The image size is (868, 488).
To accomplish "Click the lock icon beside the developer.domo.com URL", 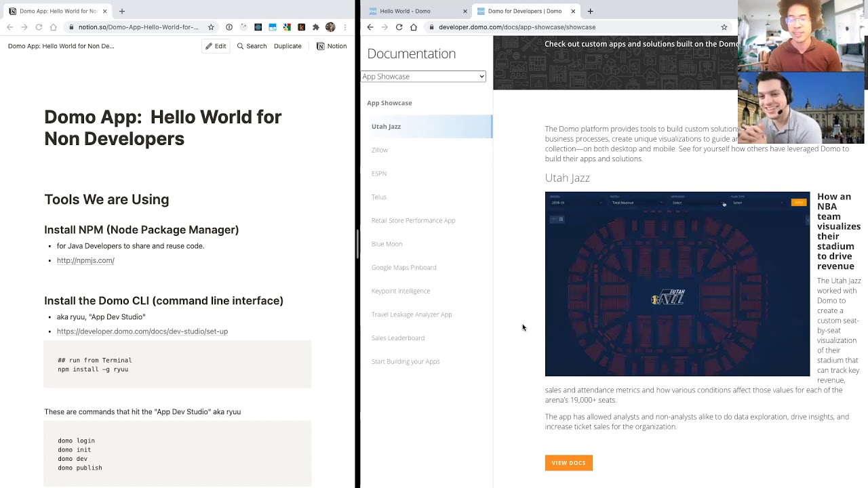I will 431,27.
